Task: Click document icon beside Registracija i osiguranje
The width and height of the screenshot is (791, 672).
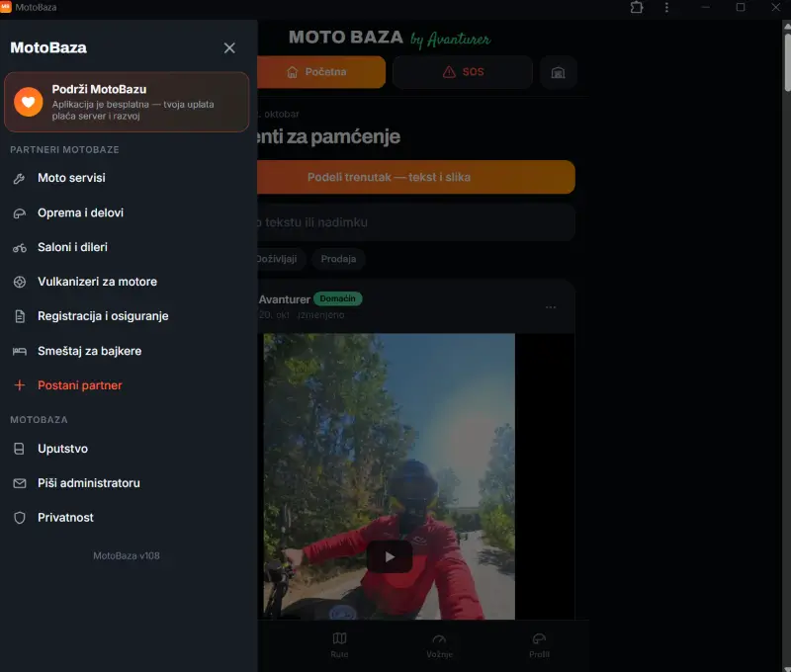Action: point(19,316)
